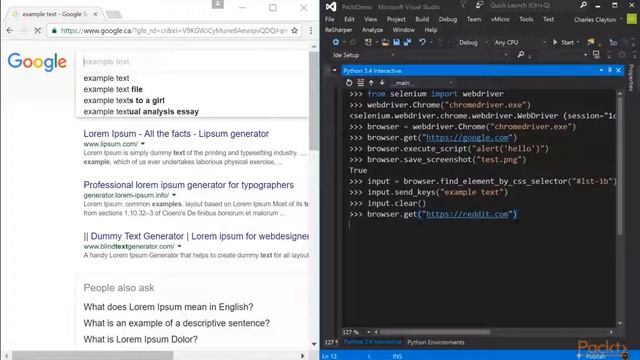Click the Save icon in Visual Studio toolbar
Image resolution: width=640 pixels, height=360 pixels.
(x=396, y=42)
